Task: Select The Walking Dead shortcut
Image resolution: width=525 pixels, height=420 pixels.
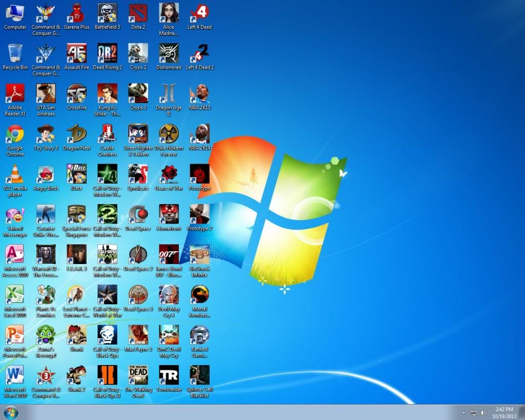Action: pyautogui.click(x=138, y=382)
